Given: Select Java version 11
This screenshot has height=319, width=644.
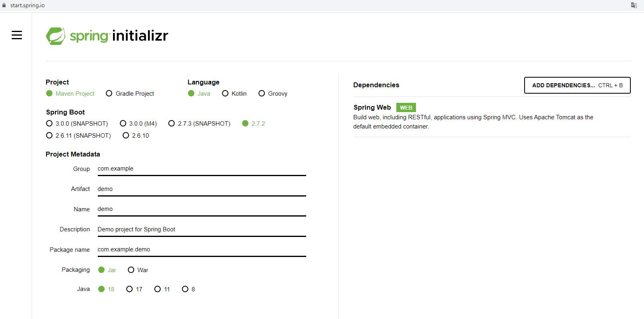Looking at the screenshot, I should coord(162,289).
